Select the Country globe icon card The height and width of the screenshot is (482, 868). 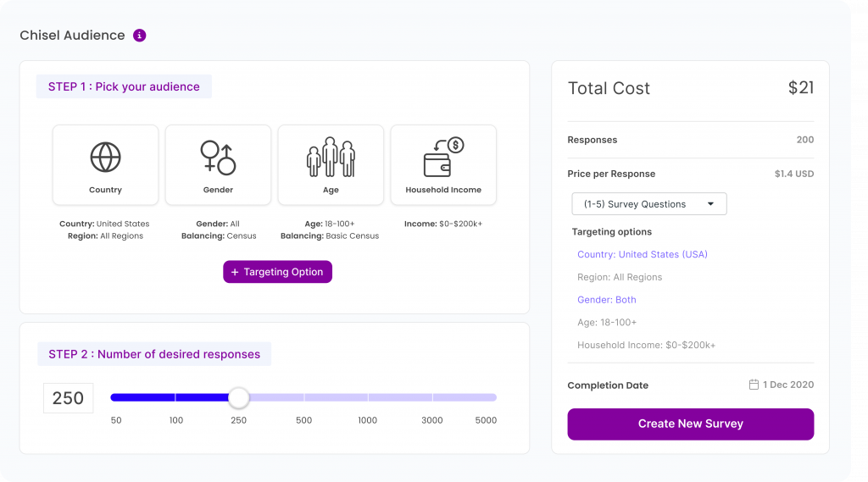click(105, 165)
